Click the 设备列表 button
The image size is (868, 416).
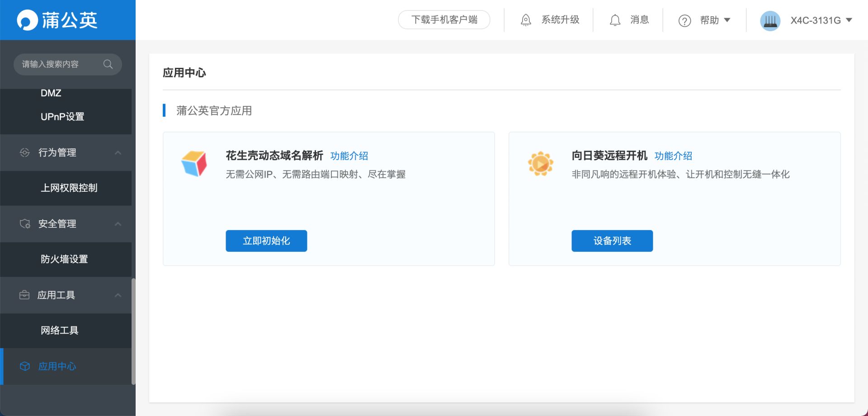point(612,241)
